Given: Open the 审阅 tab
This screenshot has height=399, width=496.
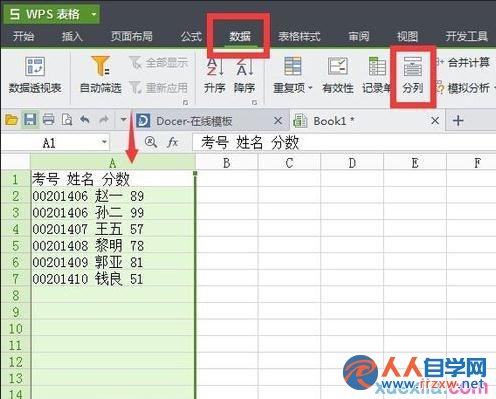Looking at the screenshot, I should (359, 36).
